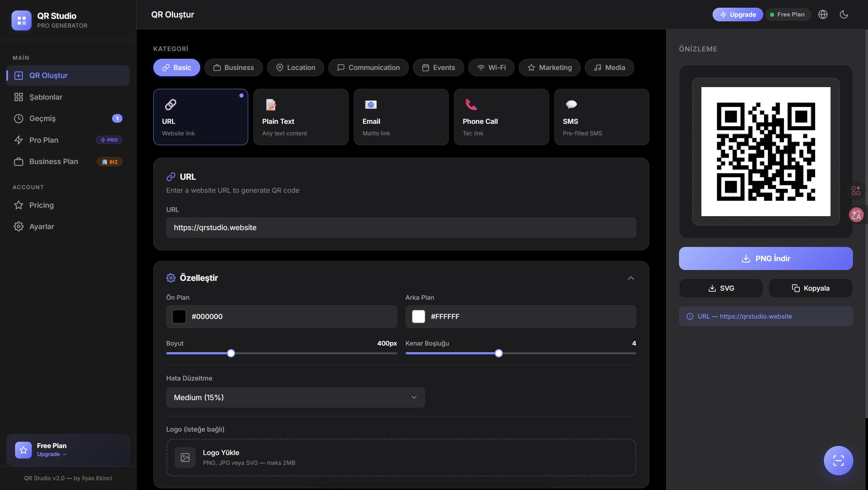Select the Wi-Fi category tab
The height and width of the screenshot is (490, 868).
click(x=491, y=68)
